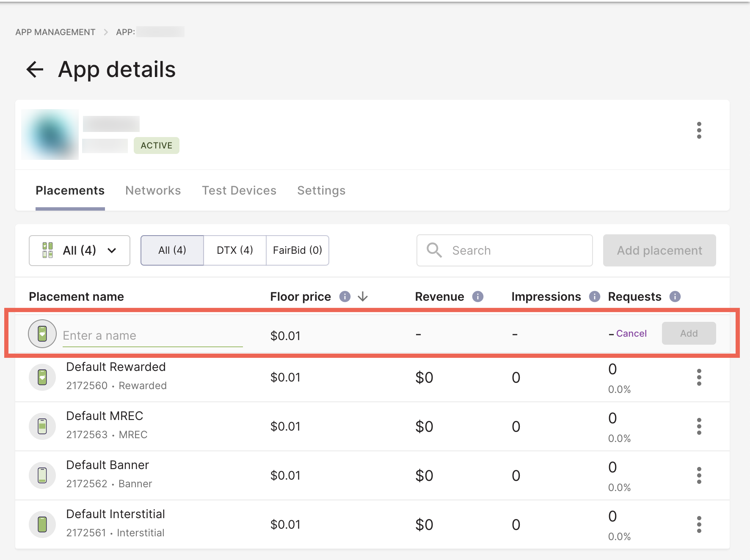Open the Default Banner row's three-dot menu
Viewport: 750px width, 560px height.
[x=699, y=475]
